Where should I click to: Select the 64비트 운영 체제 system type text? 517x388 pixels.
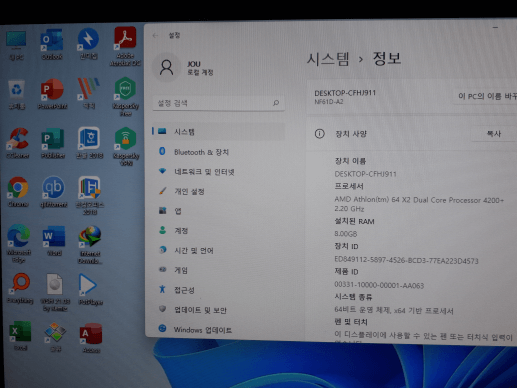394,311
